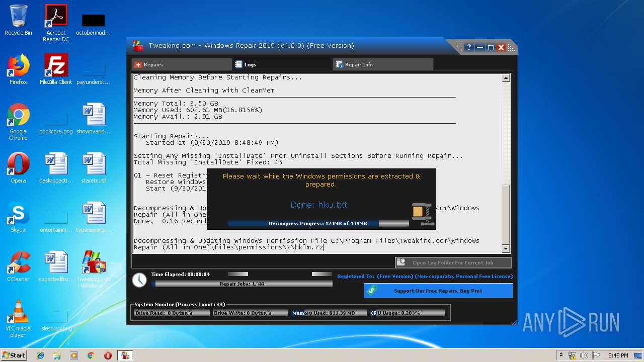Select the staretc.rtf desktop file

point(94,168)
